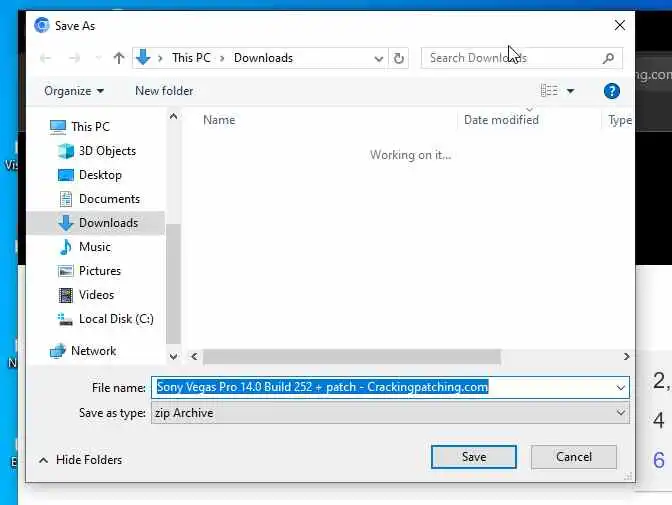Click the Documents page icon
672x505 pixels.
pos(66,199)
